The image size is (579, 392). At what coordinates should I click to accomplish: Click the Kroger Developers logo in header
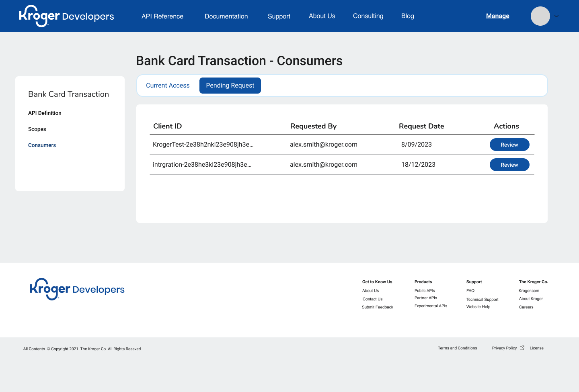[67, 16]
